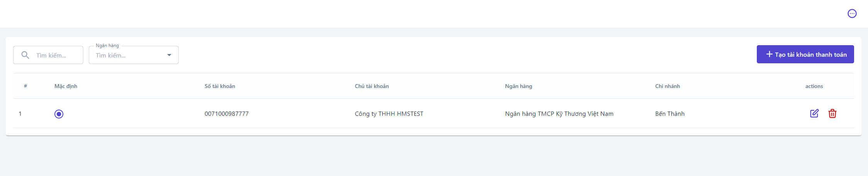The image size is (868, 176).
Task: Click Ngân hàng TMCP Kỹ Thương Việt Nam cell
Action: (x=559, y=114)
